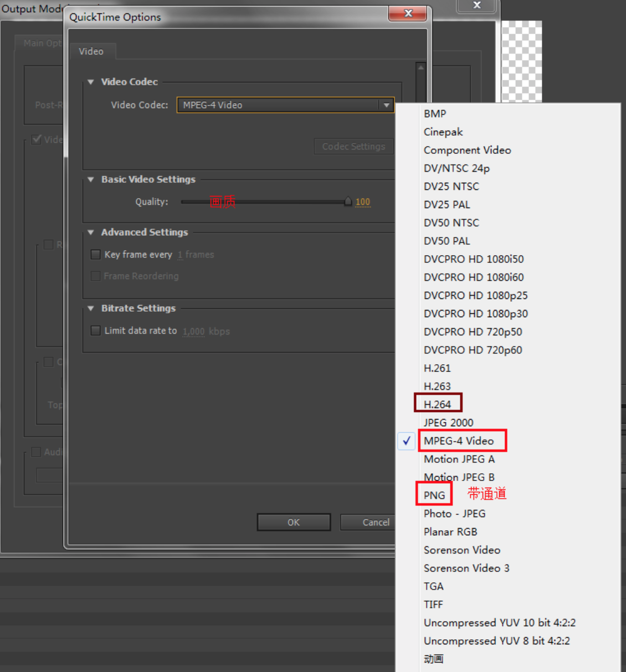Image resolution: width=626 pixels, height=672 pixels.
Task: Choose Motion JPEG B codec
Action: pyautogui.click(x=459, y=477)
